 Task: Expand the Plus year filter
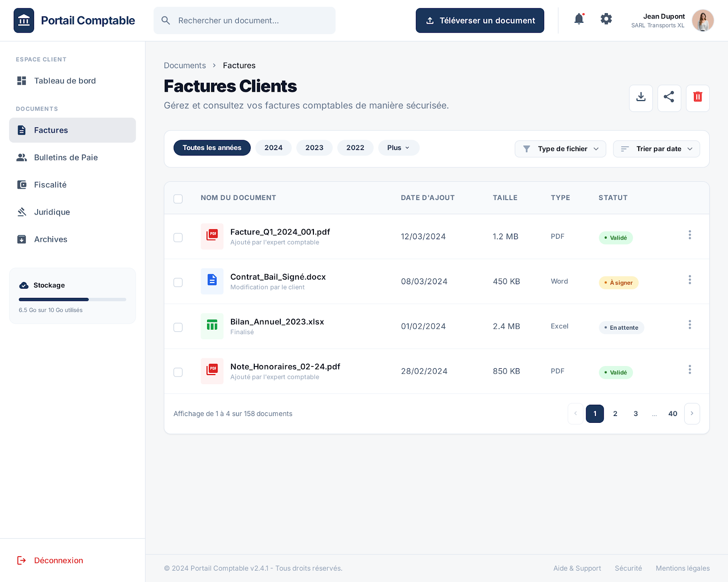click(399, 147)
